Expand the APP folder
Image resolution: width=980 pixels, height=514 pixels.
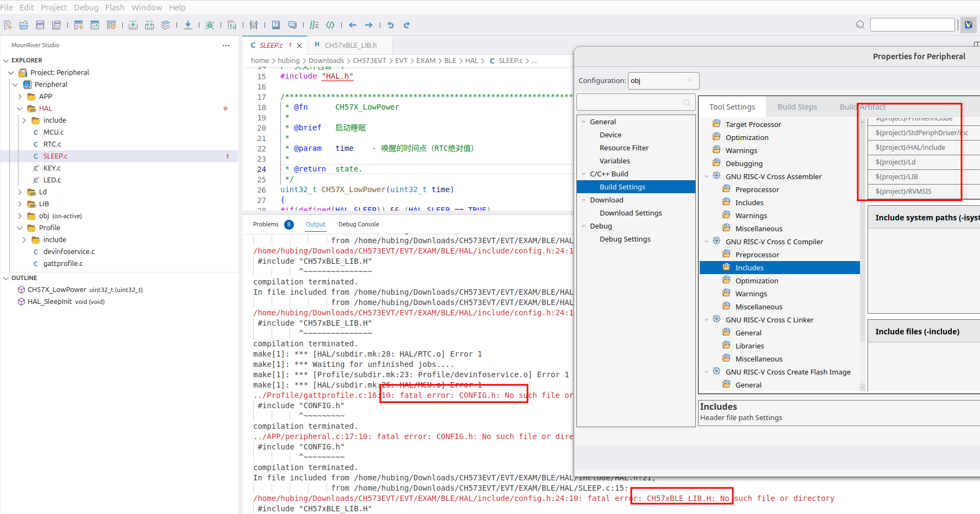tap(20, 97)
